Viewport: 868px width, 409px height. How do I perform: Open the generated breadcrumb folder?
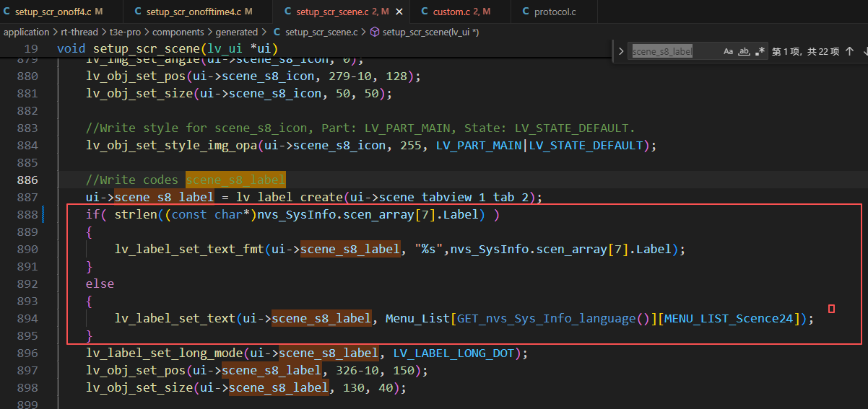tap(236, 32)
